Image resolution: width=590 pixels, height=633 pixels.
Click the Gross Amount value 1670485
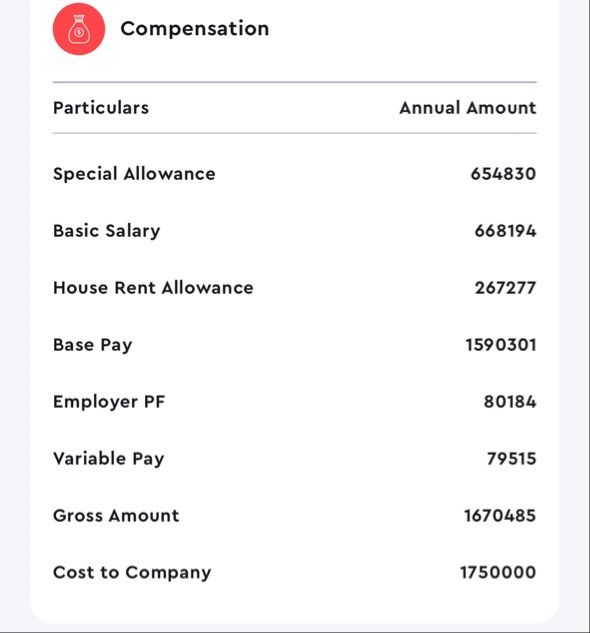(x=500, y=516)
